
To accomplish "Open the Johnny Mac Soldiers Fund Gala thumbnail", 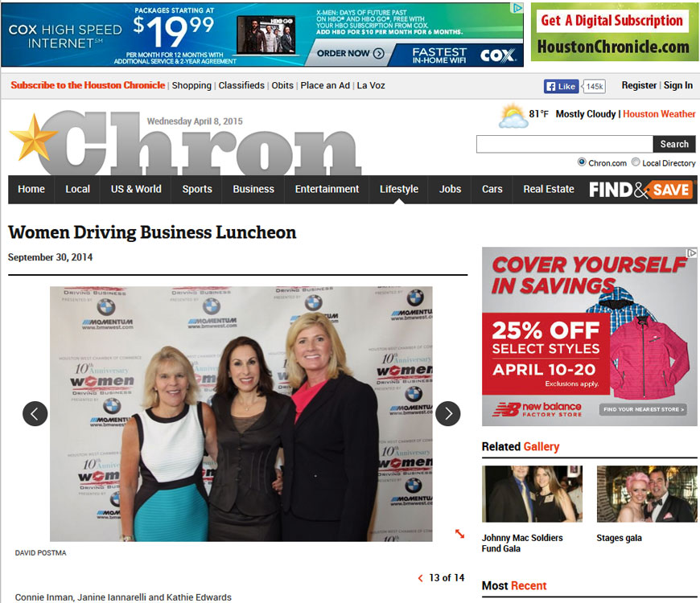I will click(532, 494).
